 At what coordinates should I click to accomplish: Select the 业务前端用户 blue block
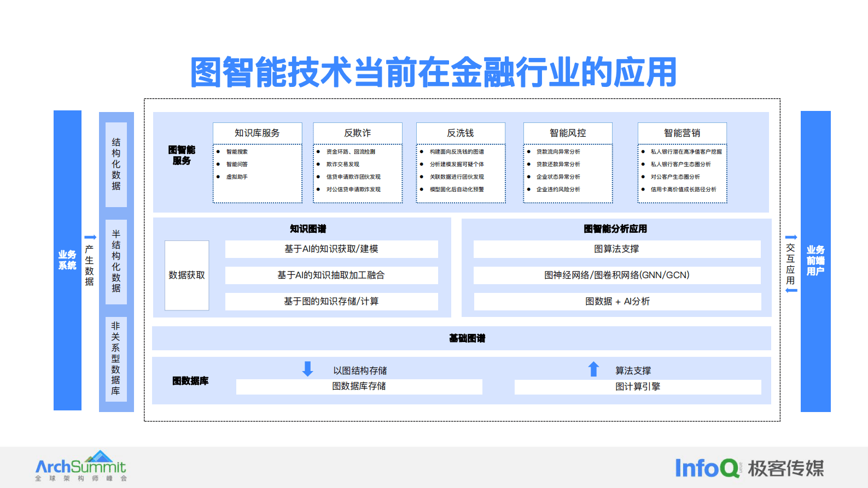(815, 261)
